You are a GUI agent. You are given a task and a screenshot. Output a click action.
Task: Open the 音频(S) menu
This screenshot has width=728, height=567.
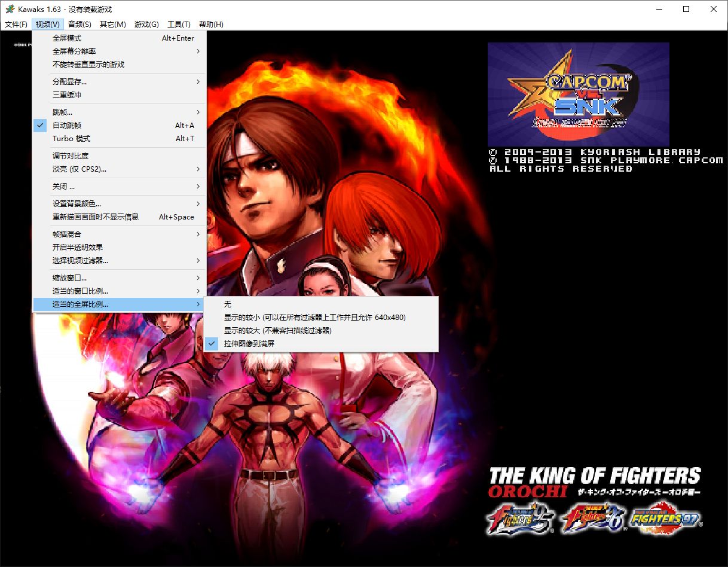point(79,25)
